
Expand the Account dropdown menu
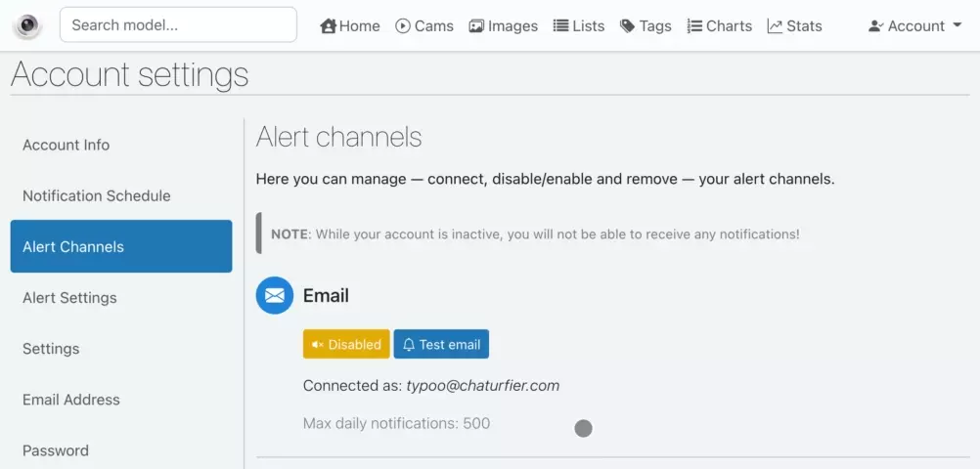[915, 25]
